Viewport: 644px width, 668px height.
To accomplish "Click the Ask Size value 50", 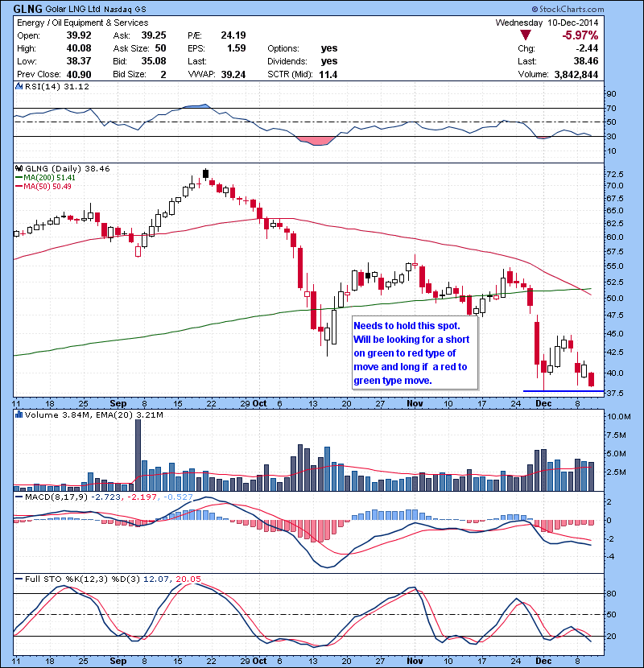I will click(161, 48).
